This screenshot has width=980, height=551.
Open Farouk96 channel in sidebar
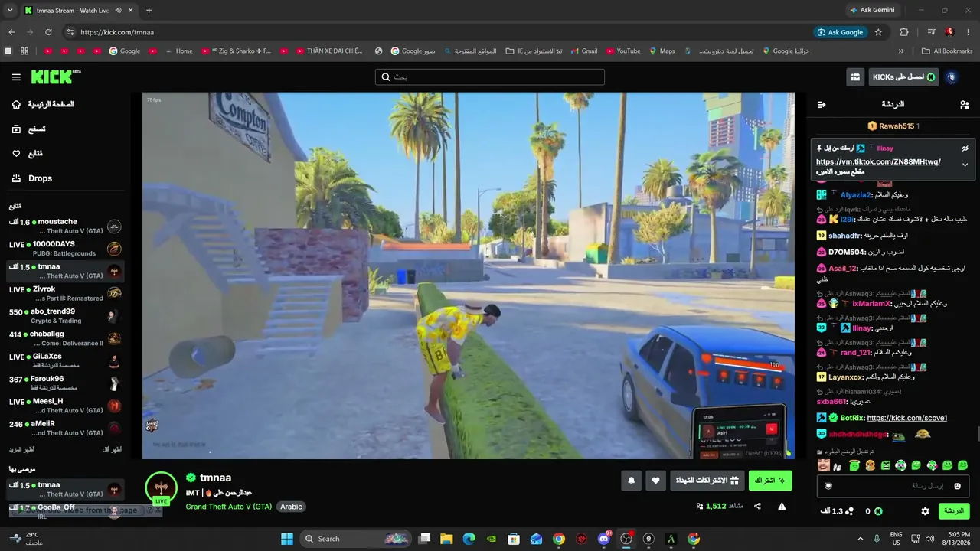[x=65, y=383]
